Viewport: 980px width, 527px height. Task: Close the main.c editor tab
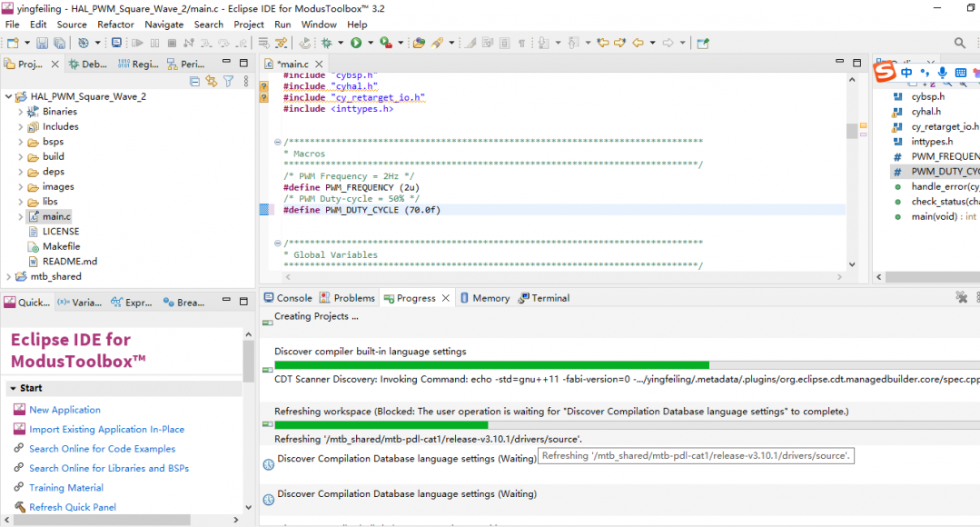pyautogui.click(x=320, y=64)
